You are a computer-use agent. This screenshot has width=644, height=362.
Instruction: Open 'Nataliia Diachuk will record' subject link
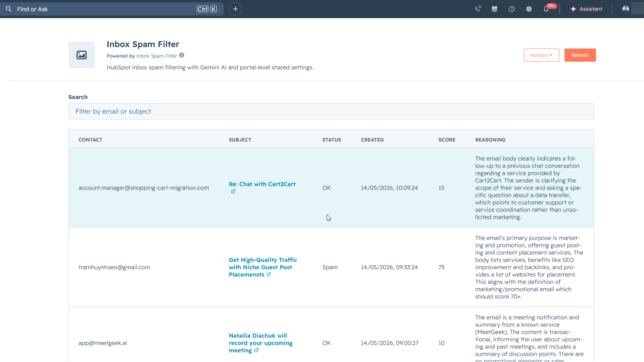[x=261, y=343]
